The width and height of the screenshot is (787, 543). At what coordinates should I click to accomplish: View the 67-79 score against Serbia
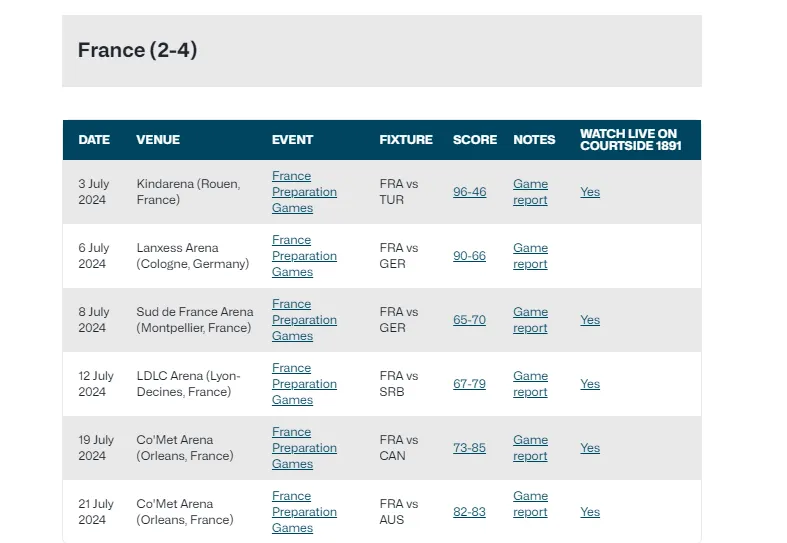pos(469,384)
